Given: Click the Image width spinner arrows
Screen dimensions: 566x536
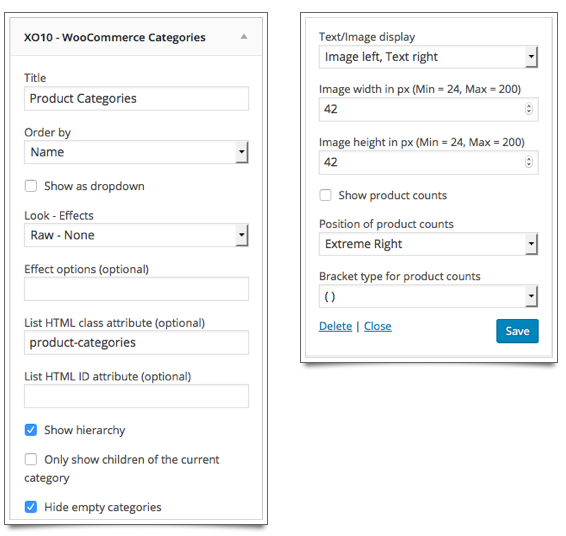Looking at the screenshot, I should click(x=529, y=109).
